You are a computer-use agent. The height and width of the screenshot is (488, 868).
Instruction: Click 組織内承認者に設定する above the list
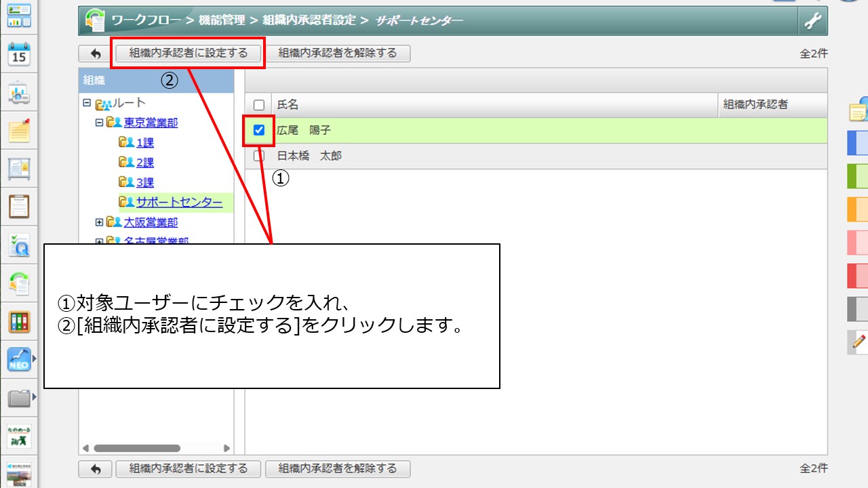click(189, 53)
